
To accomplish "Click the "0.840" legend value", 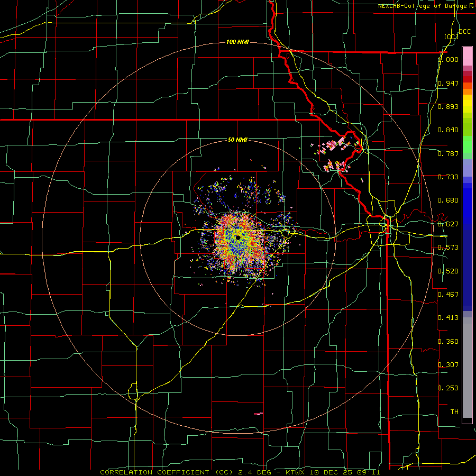I will click(448, 130).
